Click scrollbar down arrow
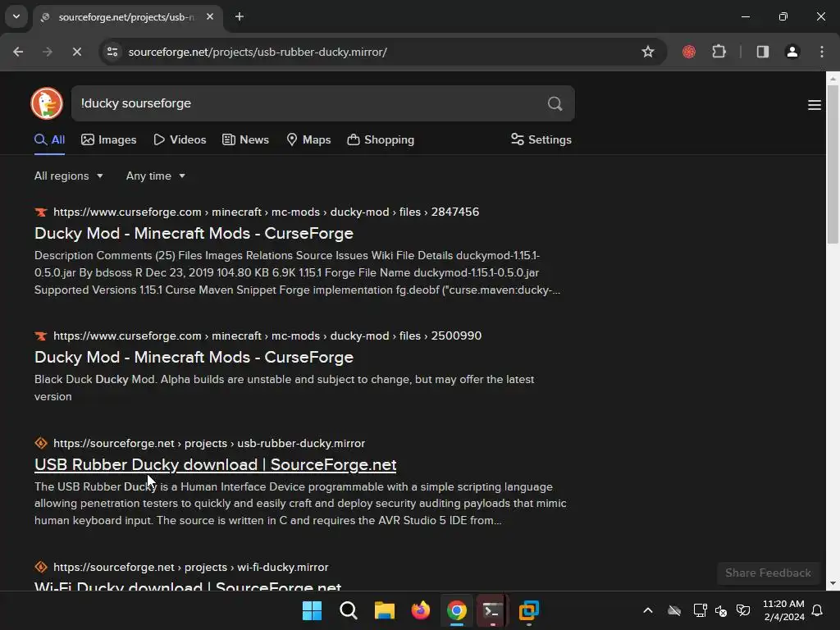This screenshot has width=840, height=630. tap(833, 583)
